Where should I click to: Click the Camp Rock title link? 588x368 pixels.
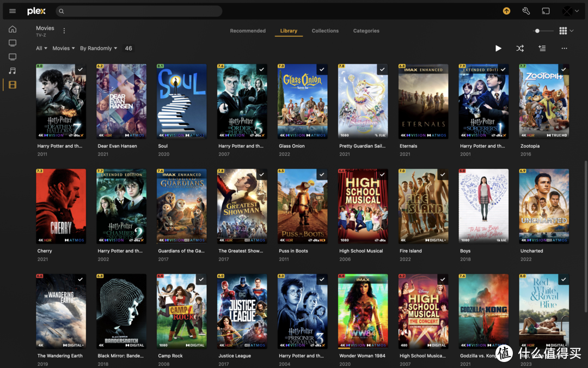170,355
